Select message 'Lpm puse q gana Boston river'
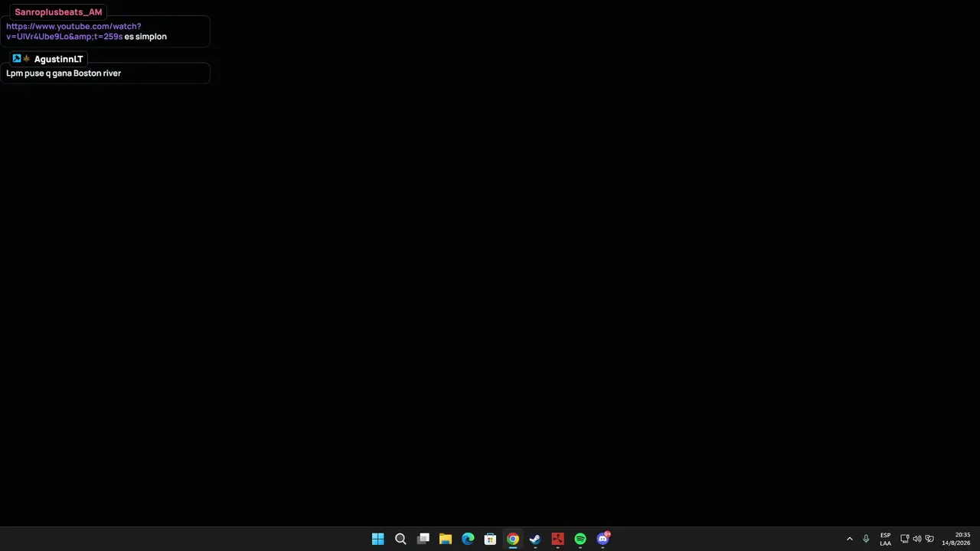Screen dimensions: 980x551 64,73
